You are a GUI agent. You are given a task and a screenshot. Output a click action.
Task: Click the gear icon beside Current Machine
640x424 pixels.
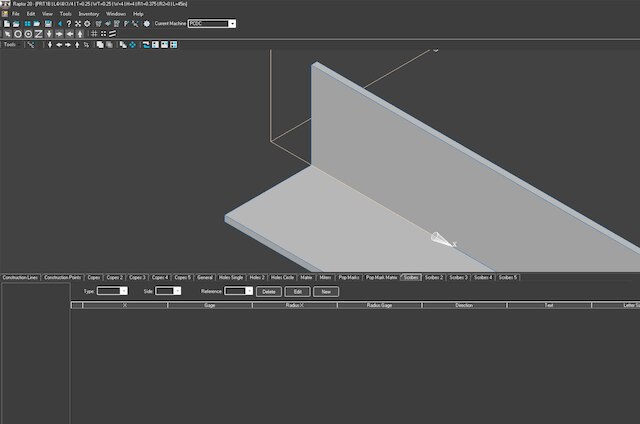(x=146, y=23)
